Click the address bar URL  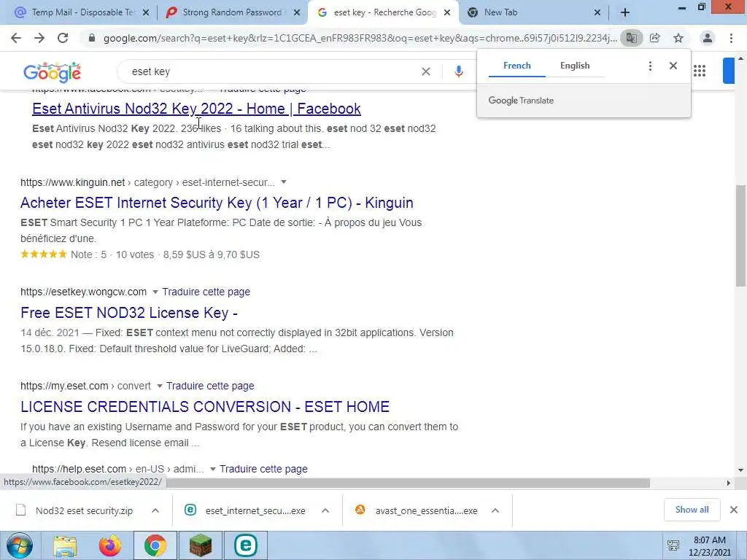click(360, 38)
